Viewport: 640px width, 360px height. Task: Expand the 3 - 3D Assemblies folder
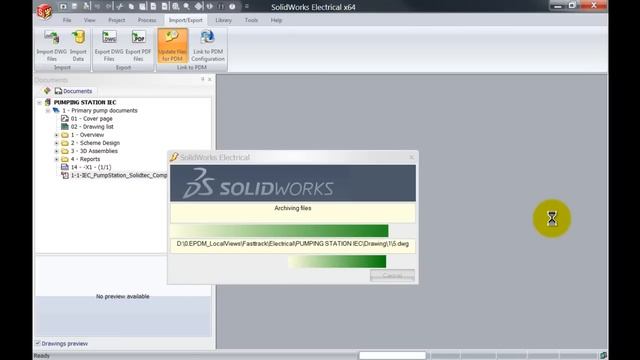(56, 151)
